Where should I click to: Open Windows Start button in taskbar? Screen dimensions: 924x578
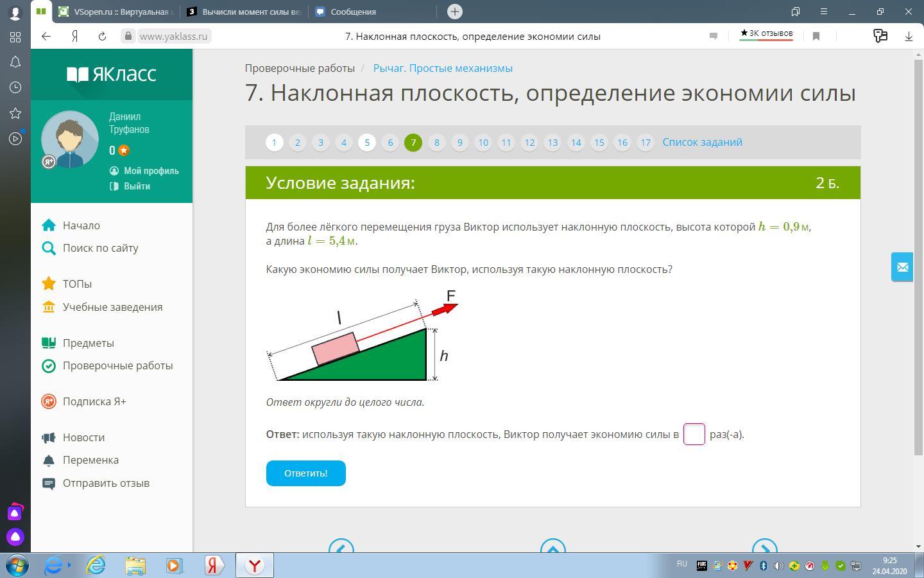coord(17,566)
